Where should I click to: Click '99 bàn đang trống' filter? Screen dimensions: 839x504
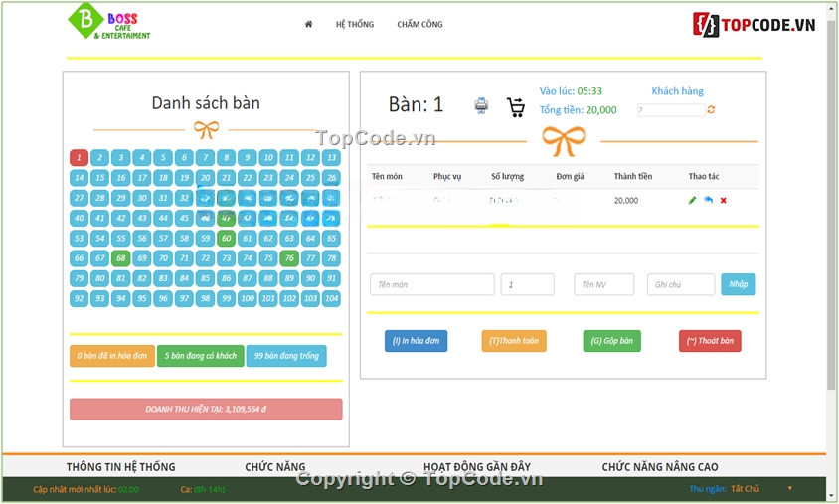pos(286,356)
